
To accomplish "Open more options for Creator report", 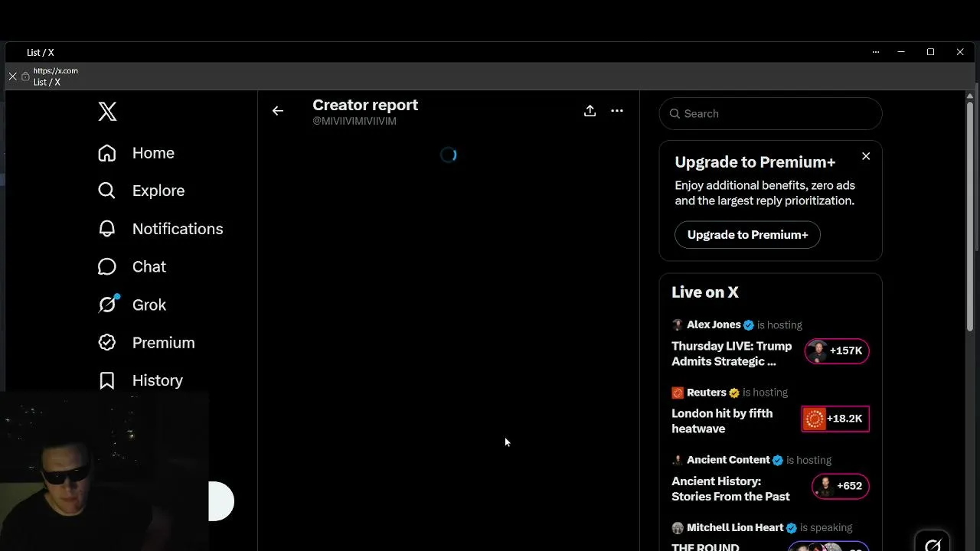I will click(x=617, y=111).
